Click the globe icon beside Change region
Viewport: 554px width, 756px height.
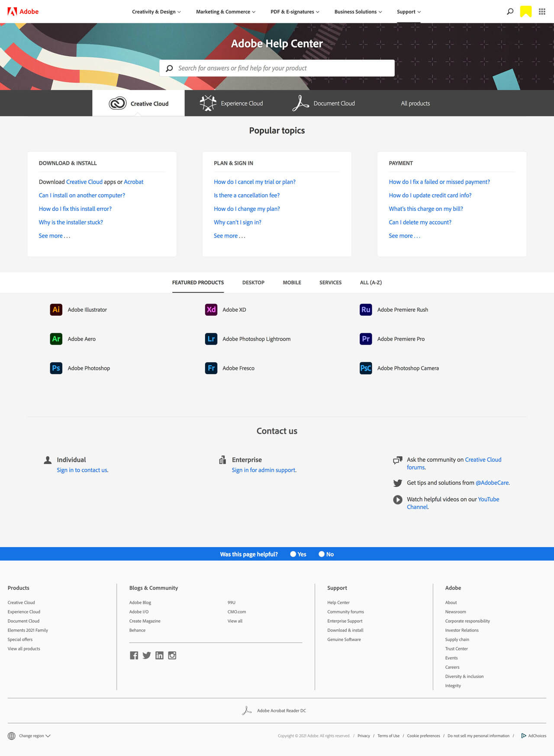pyautogui.click(x=12, y=736)
